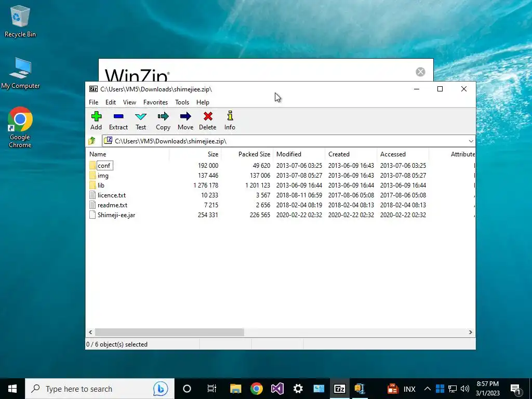The width and height of the screenshot is (532, 399).
Task: Show hidden system tray icons
Action: coord(428,389)
